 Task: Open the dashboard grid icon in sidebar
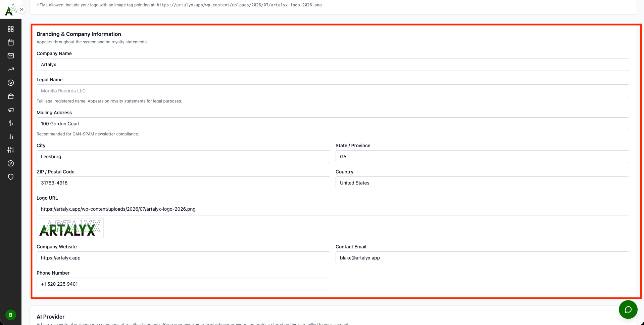point(11,29)
